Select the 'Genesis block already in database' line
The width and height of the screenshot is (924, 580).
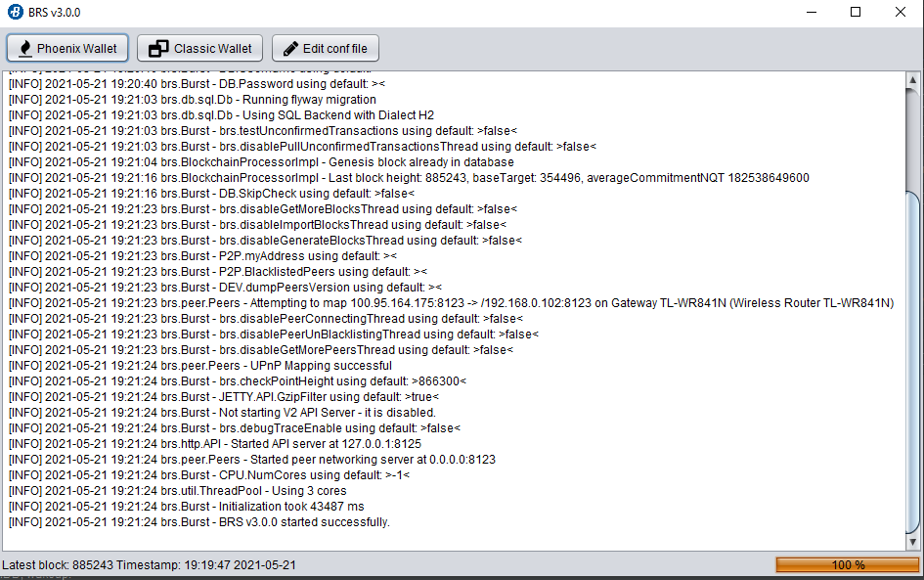point(261,162)
